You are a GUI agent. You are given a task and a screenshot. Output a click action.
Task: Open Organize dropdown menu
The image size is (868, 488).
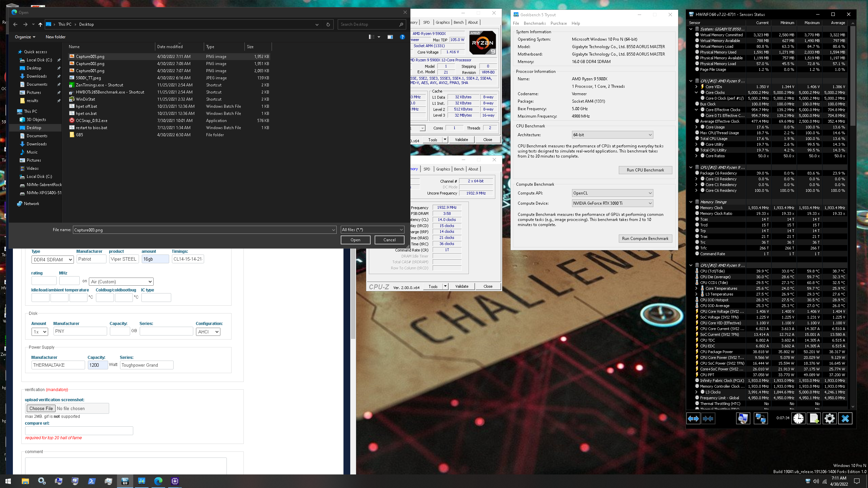[25, 37]
